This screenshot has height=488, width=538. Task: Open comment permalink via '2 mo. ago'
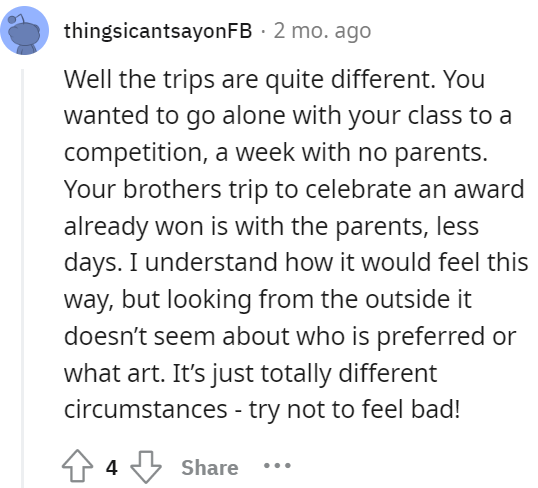coord(322,31)
